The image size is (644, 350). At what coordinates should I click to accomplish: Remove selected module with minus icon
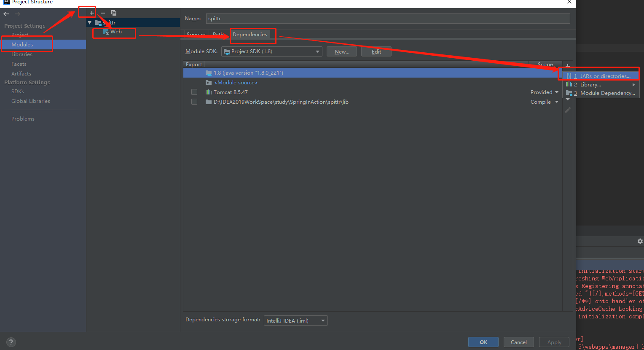(x=103, y=13)
